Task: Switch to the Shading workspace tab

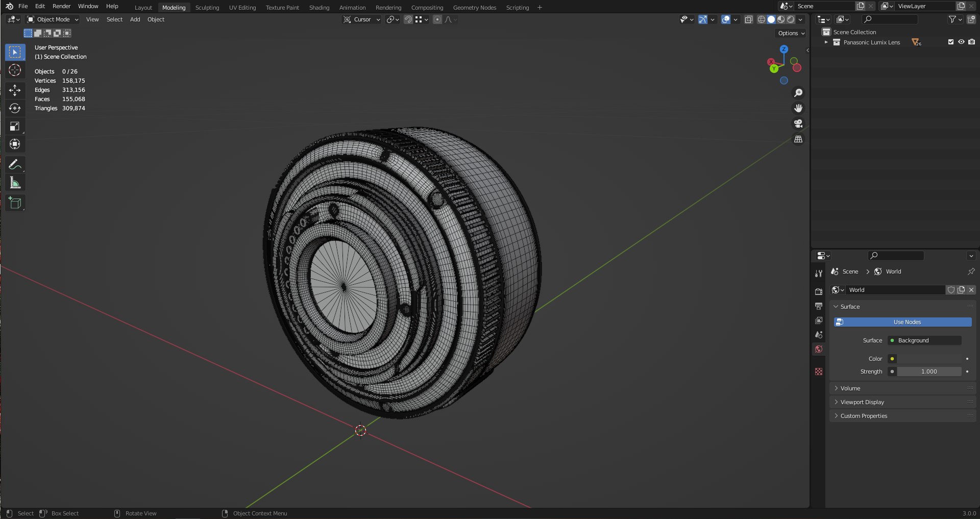Action: click(x=319, y=8)
